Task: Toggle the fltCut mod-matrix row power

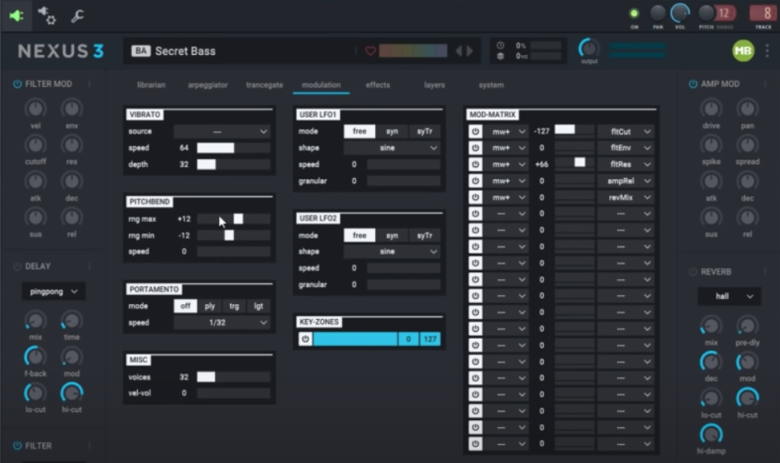Action: coord(475,132)
